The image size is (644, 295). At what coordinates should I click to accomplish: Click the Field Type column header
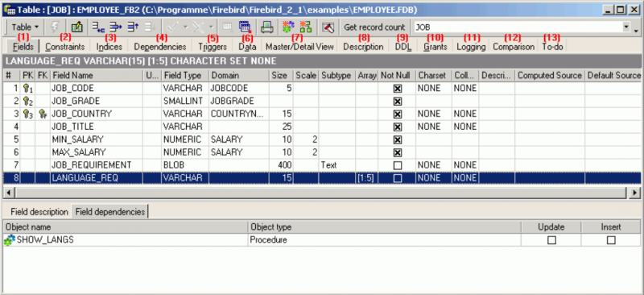pyautogui.click(x=185, y=76)
